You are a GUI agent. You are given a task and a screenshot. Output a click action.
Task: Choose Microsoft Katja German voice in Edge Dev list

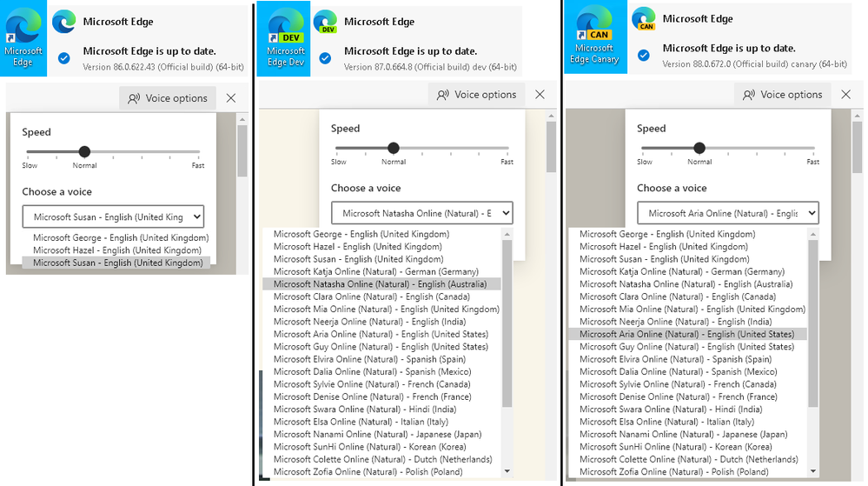(x=382, y=271)
